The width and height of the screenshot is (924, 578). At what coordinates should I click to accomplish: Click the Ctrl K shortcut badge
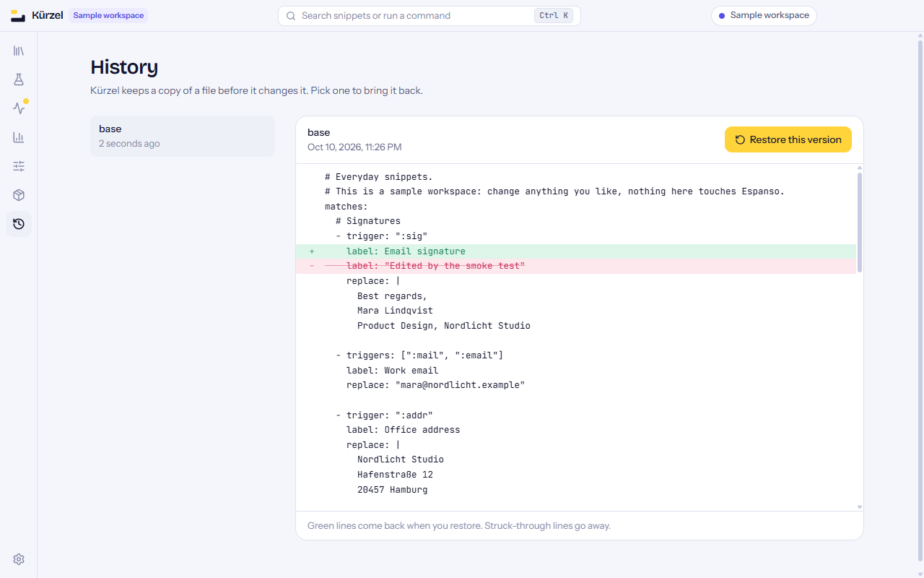click(554, 16)
